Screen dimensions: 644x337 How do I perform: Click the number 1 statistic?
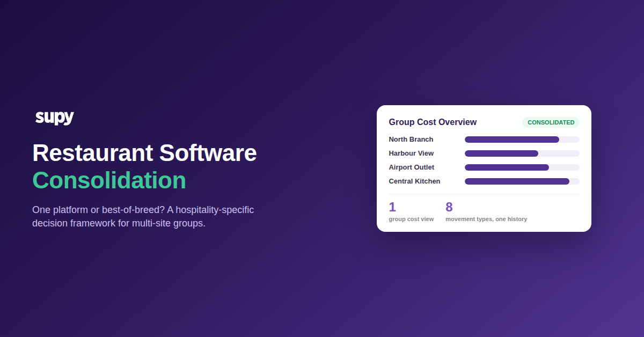click(392, 207)
